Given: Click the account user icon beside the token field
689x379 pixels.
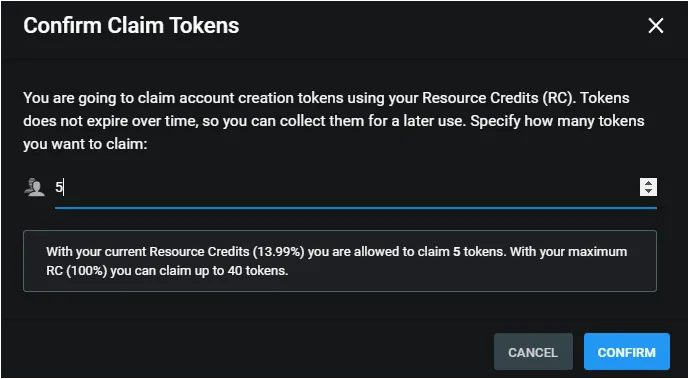Looking at the screenshot, I should [x=34, y=188].
